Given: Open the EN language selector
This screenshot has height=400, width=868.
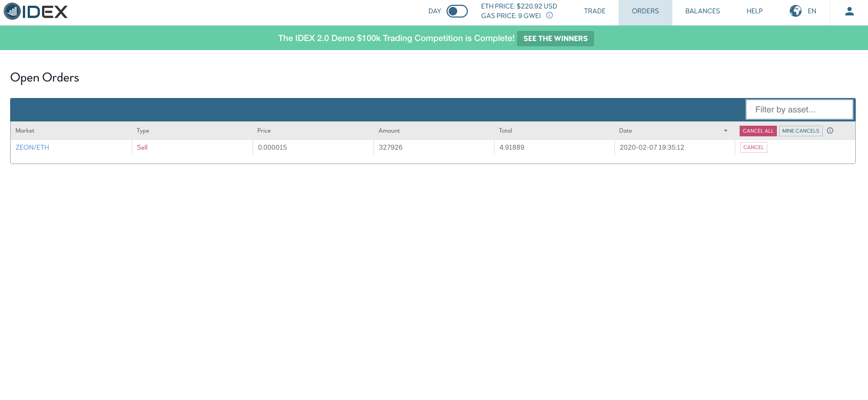Looking at the screenshot, I should [812, 11].
